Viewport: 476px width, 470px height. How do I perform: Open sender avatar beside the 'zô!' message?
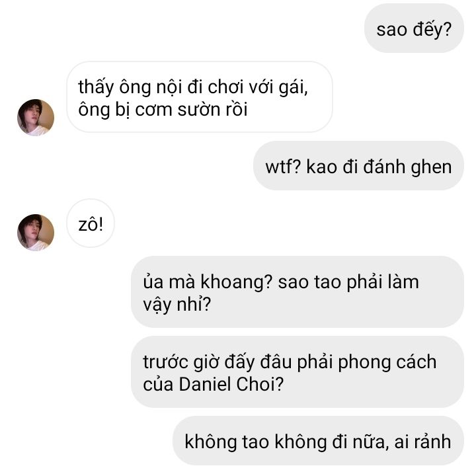[36, 232]
